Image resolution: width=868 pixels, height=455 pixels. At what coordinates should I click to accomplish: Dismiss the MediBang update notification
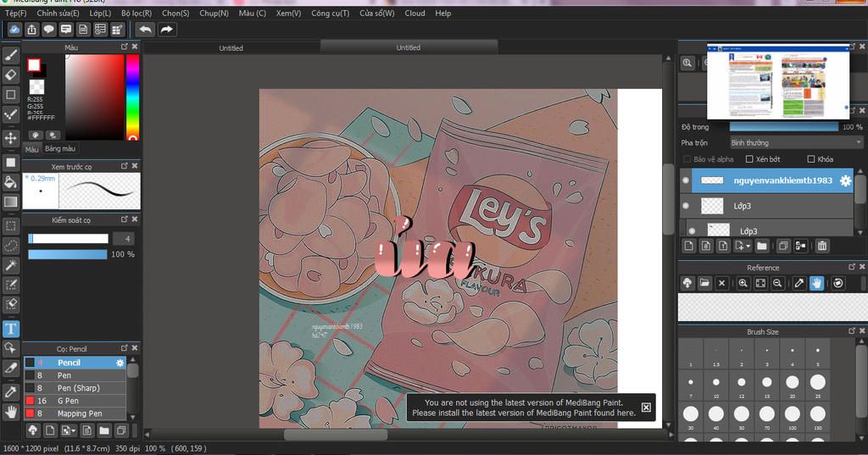coord(646,408)
